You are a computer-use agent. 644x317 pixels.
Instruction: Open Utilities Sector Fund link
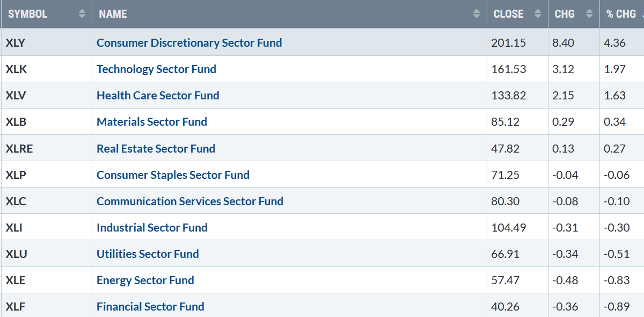point(148,254)
